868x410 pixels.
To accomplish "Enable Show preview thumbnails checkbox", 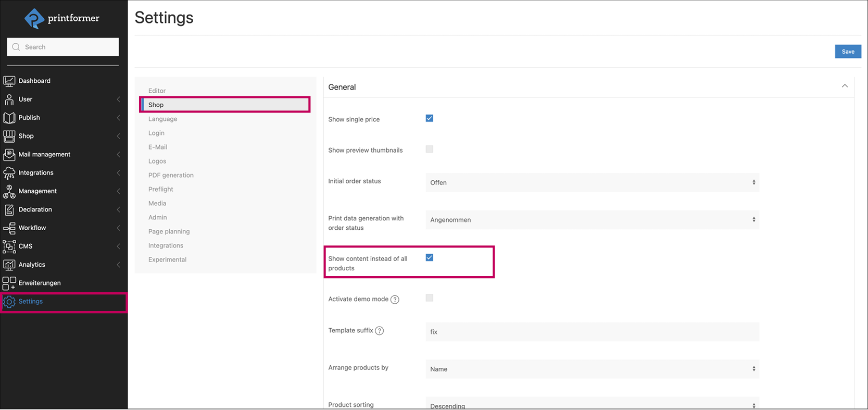I will tap(430, 150).
